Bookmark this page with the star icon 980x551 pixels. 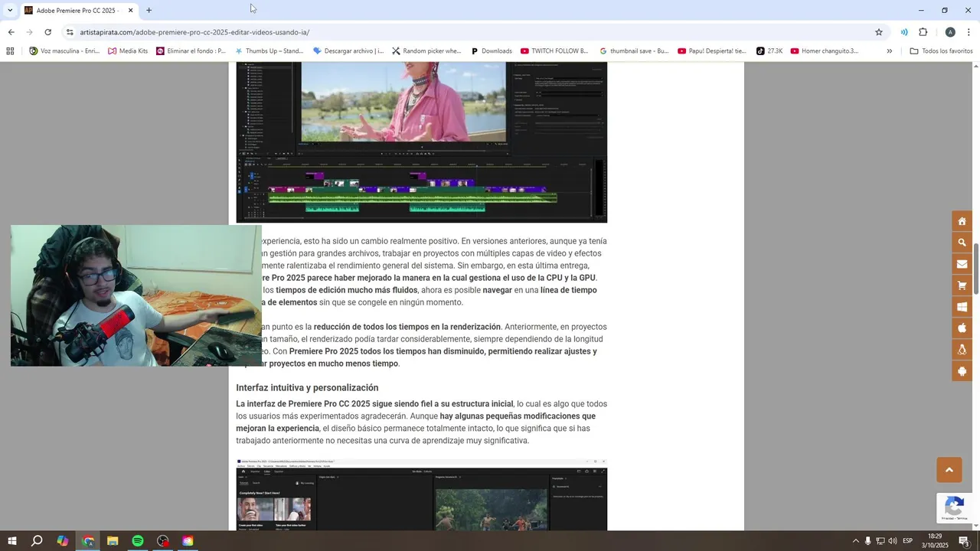click(x=879, y=32)
